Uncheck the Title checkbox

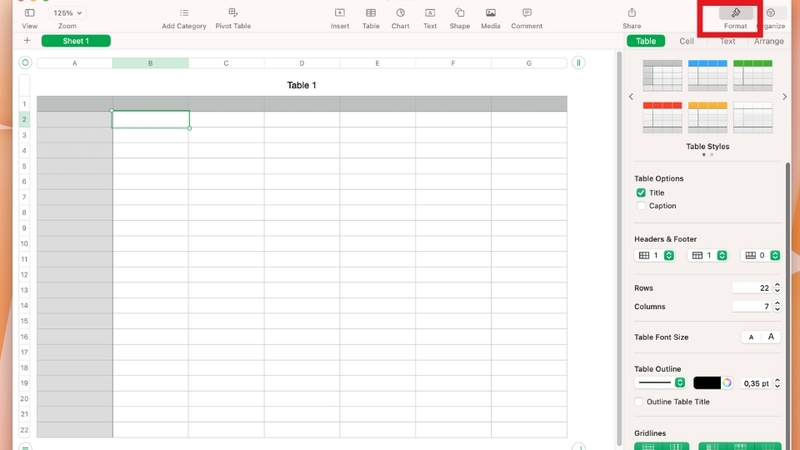[x=641, y=193]
